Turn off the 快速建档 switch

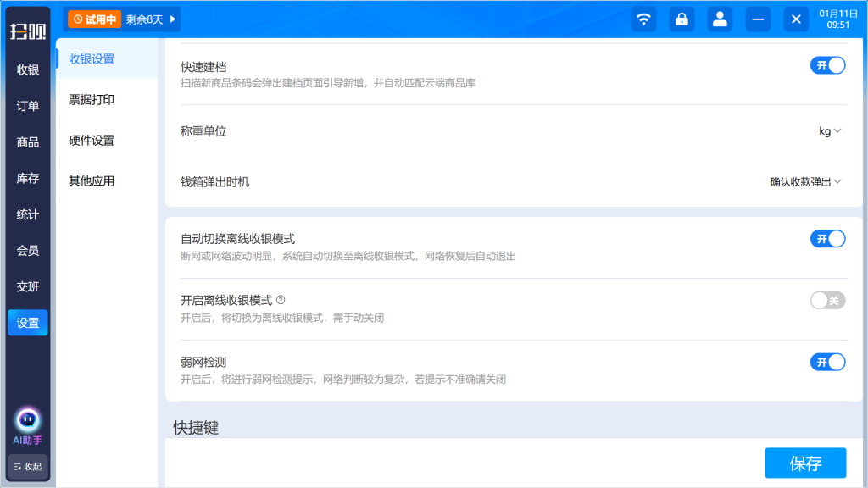(x=827, y=66)
